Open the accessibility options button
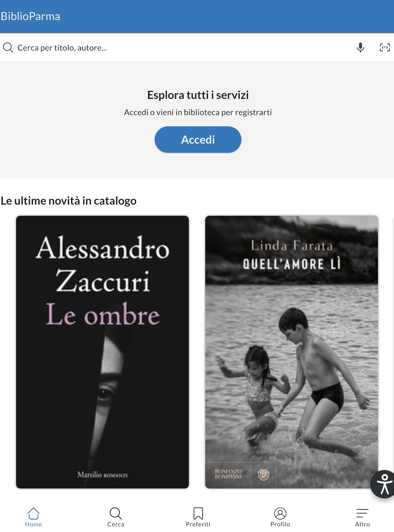The image size is (394, 532). tap(383, 484)
